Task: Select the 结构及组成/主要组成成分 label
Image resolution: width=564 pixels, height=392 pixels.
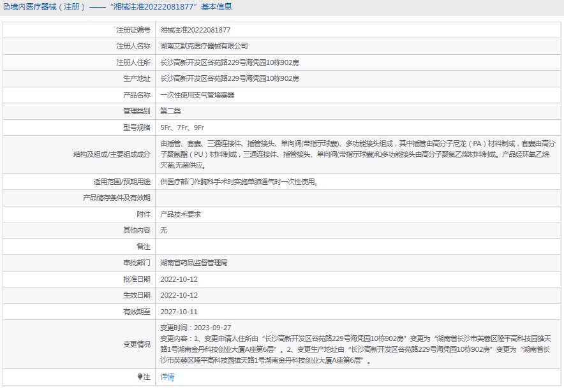Action: coord(112,154)
